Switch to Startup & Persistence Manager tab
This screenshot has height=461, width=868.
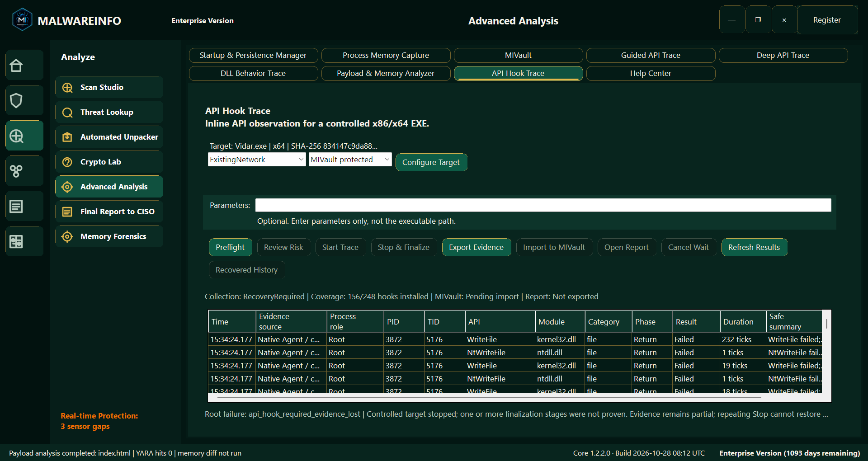click(253, 55)
